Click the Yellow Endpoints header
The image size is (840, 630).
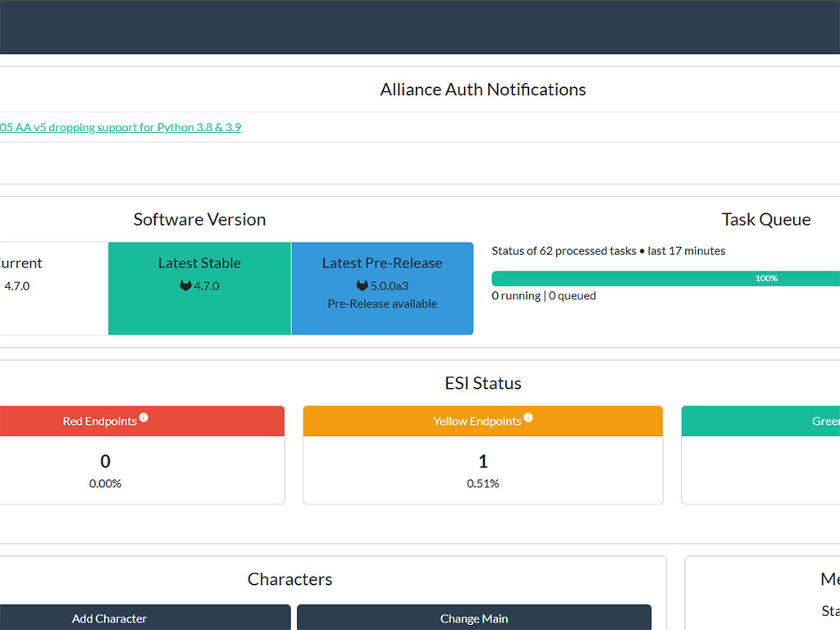click(482, 421)
